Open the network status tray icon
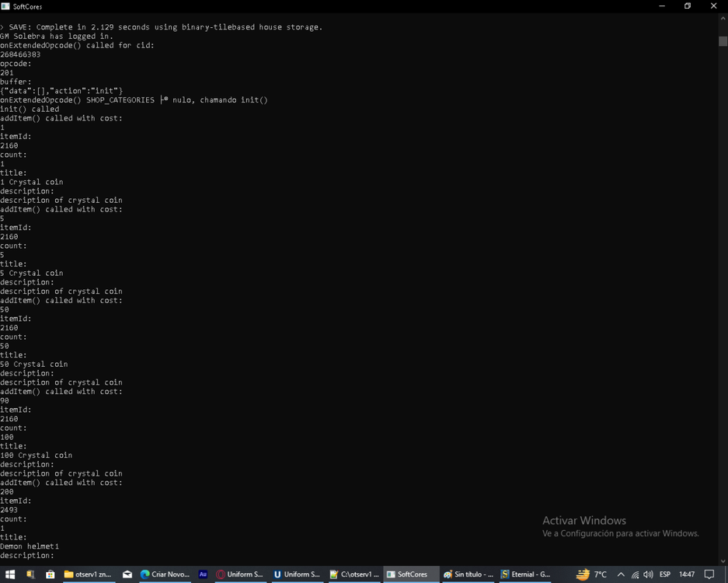 (x=635, y=574)
